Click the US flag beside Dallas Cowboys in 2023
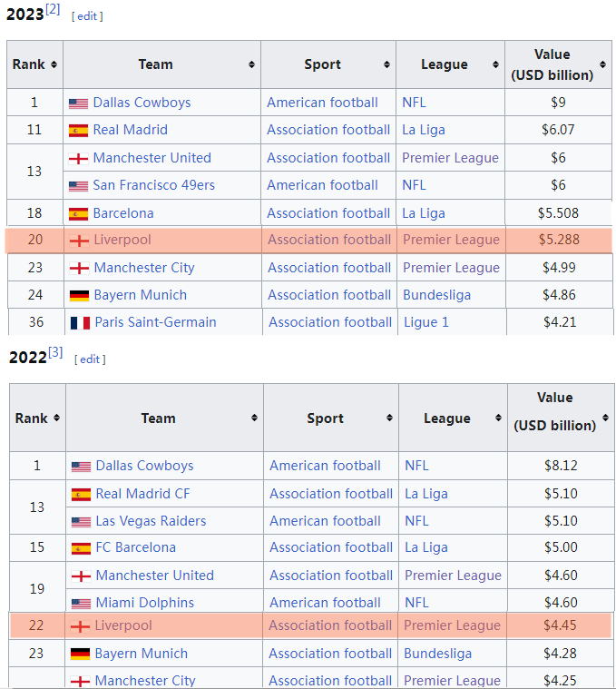Viewport: 616px width, 689px height. click(x=78, y=103)
